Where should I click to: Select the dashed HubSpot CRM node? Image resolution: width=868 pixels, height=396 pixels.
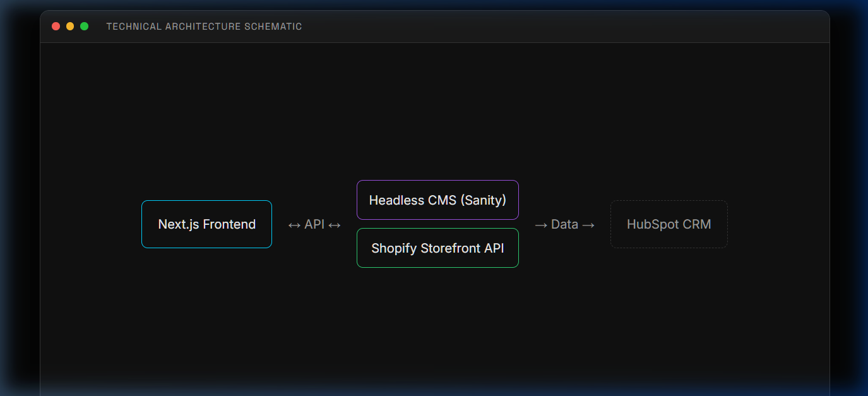point(669,224)
